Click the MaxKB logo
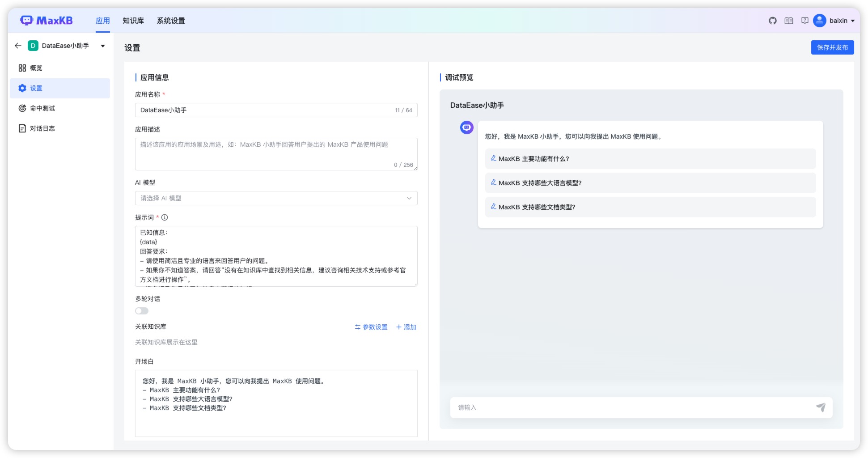This screenshot has width=868, height=458. [x=47, y=20]
